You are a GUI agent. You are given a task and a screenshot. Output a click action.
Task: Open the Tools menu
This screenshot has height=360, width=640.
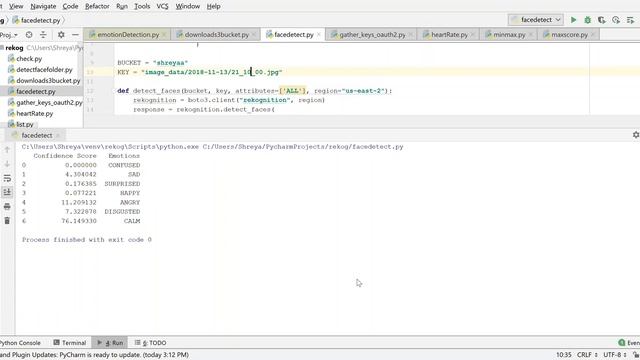tap(142, 7)
